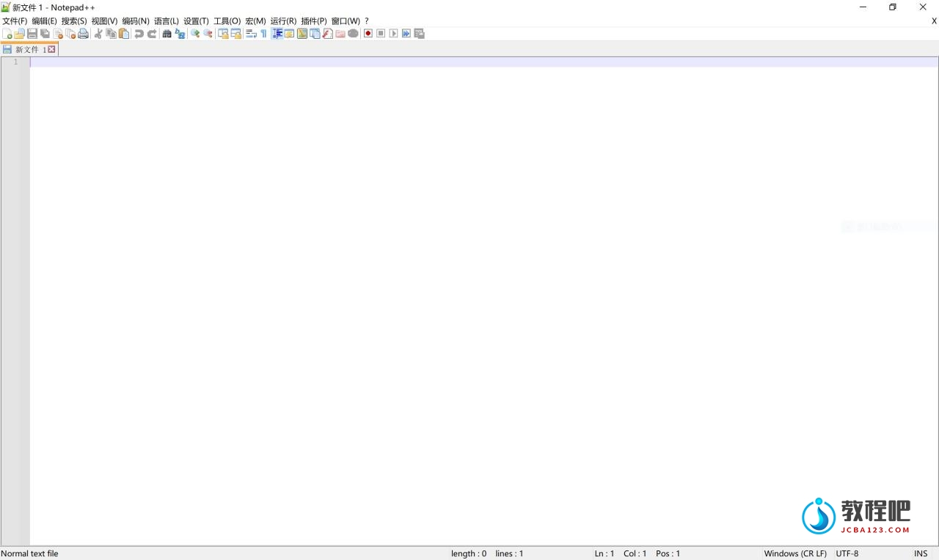
Task: Play back the recorded macro
Action: click(x=393, y=34)
